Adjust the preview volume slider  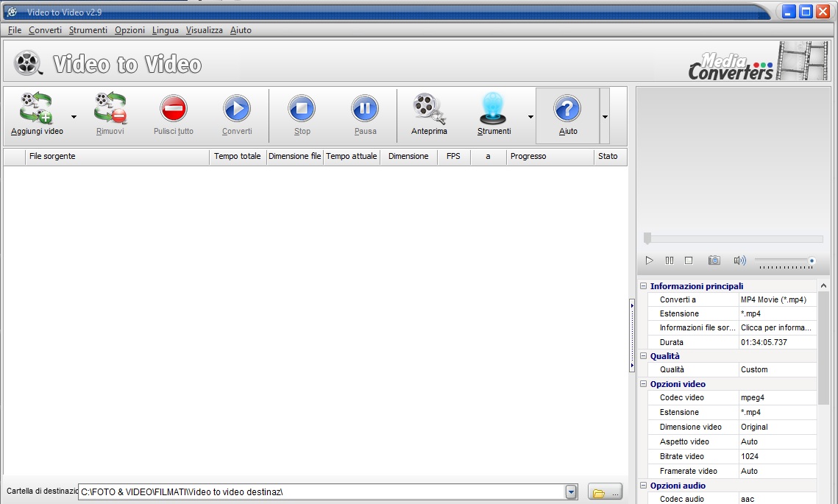(784, 260)
